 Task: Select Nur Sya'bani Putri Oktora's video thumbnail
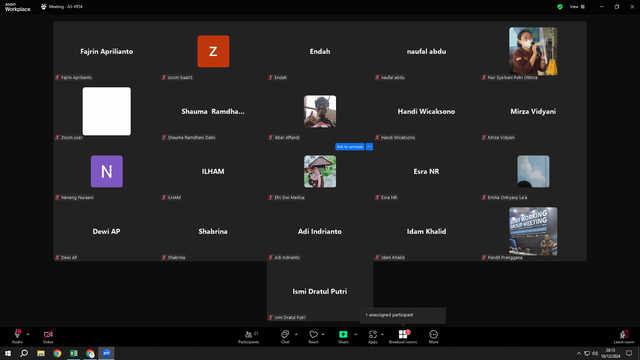533,51
